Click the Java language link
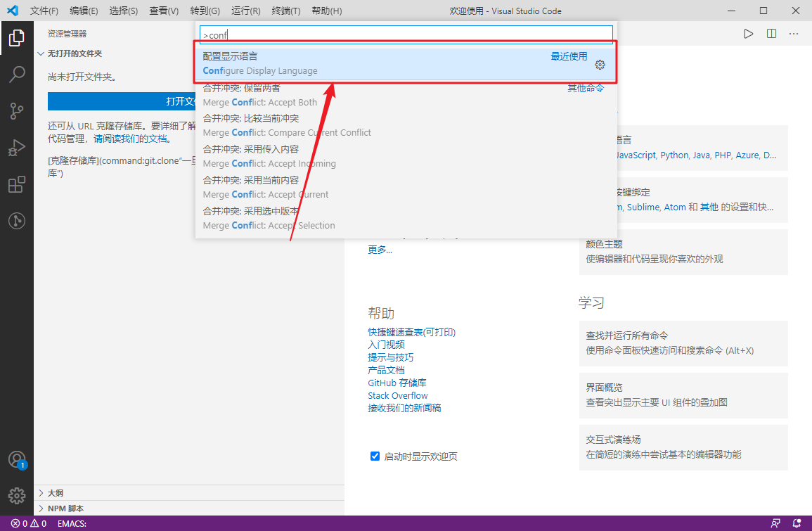Viewport: 812px width, 531px height. 701,155
